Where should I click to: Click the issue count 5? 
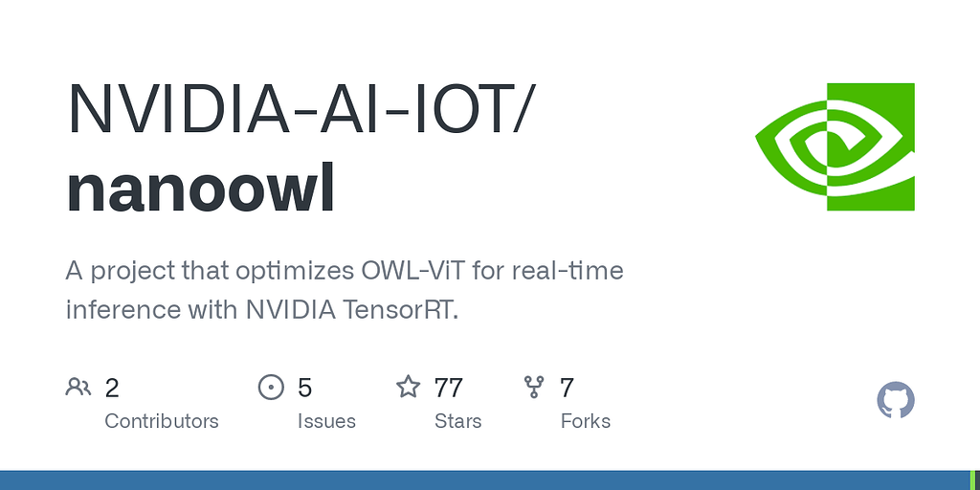point(305,388)
